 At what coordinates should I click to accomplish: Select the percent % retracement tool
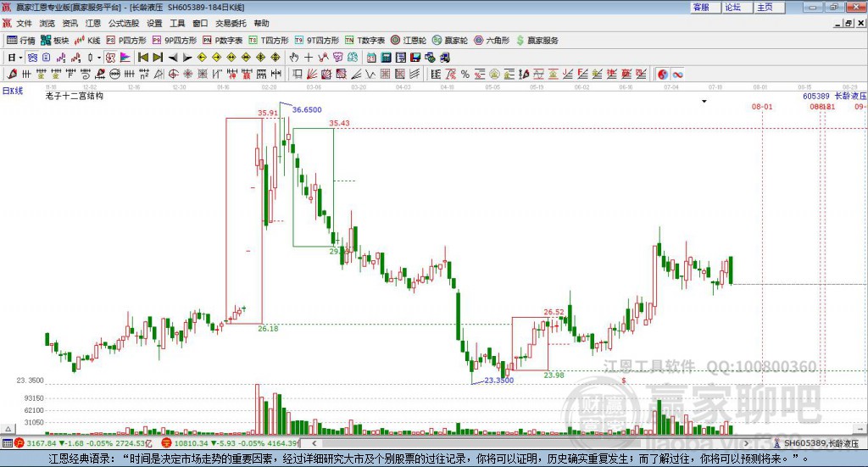[x=465, y=74]
